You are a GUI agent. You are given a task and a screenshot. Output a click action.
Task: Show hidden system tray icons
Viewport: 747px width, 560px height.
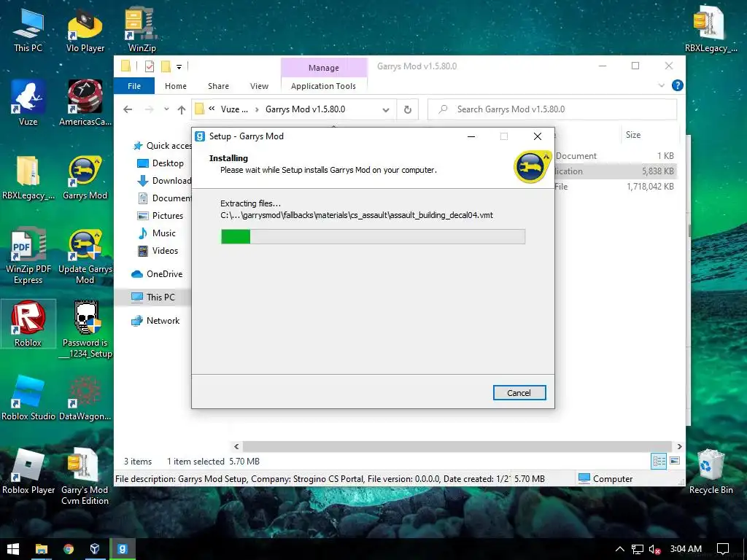[x=620, y=549]
